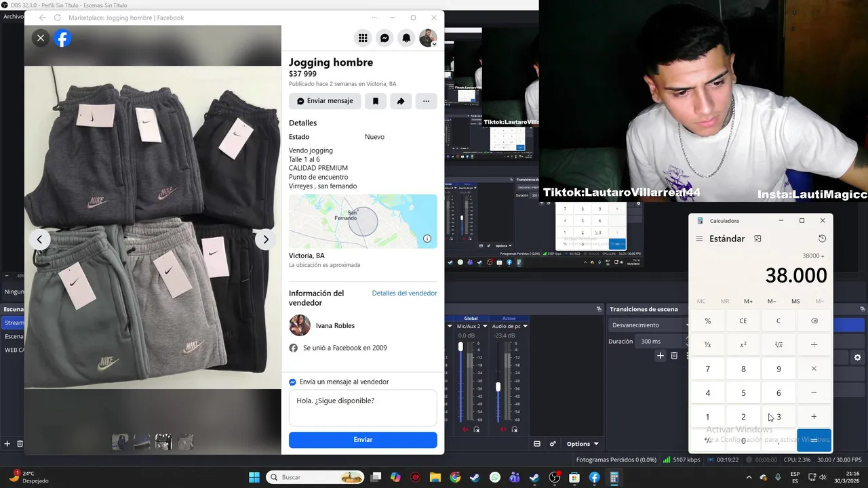The image size is (868, 488).
Task: Open the three-dot more options for listing
Action: click(426, 101)
